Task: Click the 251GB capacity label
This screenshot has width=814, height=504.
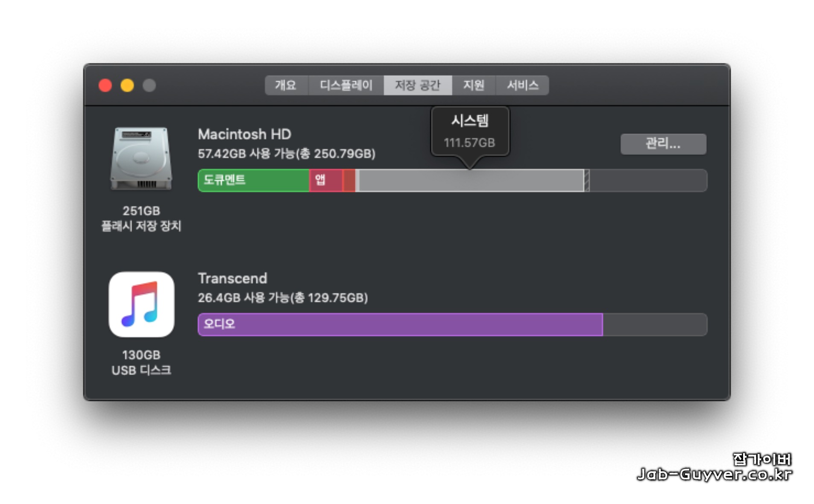Action: coord(141,210)
